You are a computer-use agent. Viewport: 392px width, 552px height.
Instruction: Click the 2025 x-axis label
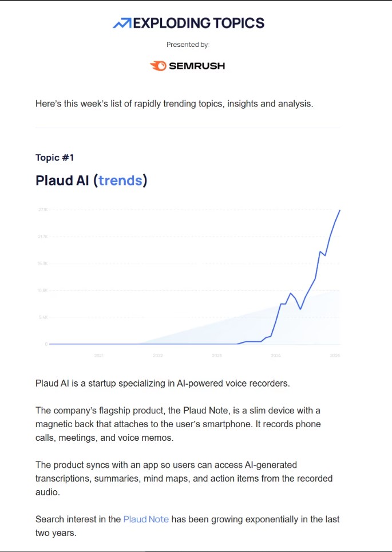click(x=335, y=356)
